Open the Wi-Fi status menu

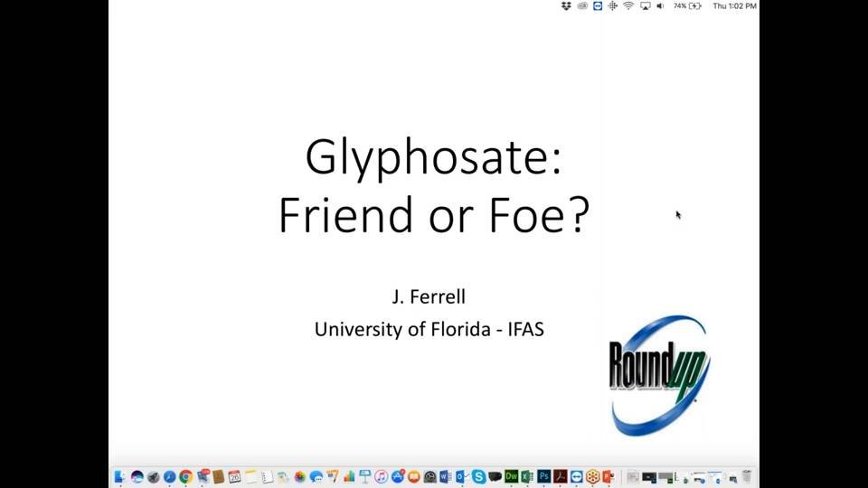click(x=628, y=6)
